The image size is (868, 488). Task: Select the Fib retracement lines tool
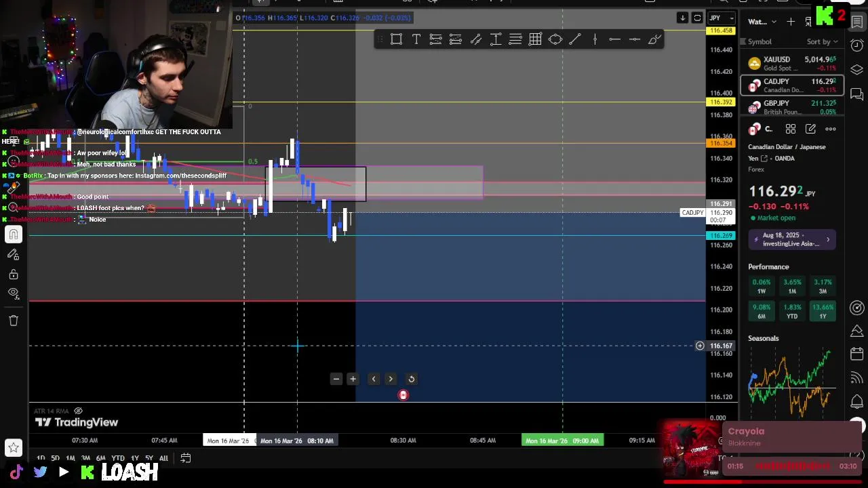[x=515, y=39]
